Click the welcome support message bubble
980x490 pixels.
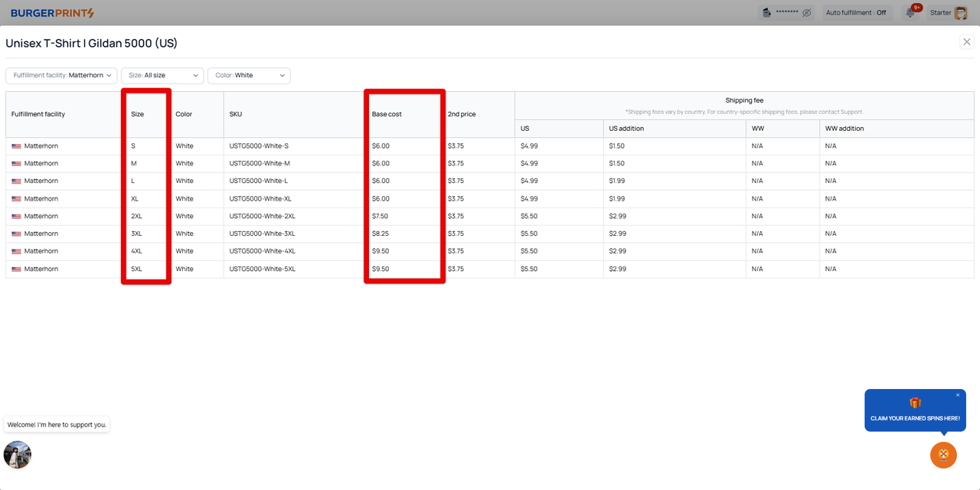(x=57, y=424)
